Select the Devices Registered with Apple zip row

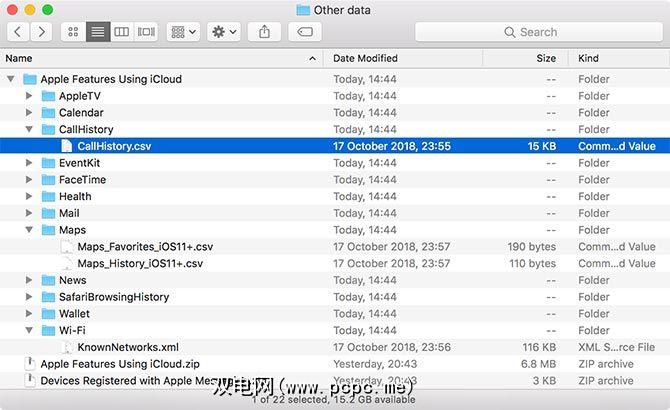pyautogui.click(x=335, y=381)
